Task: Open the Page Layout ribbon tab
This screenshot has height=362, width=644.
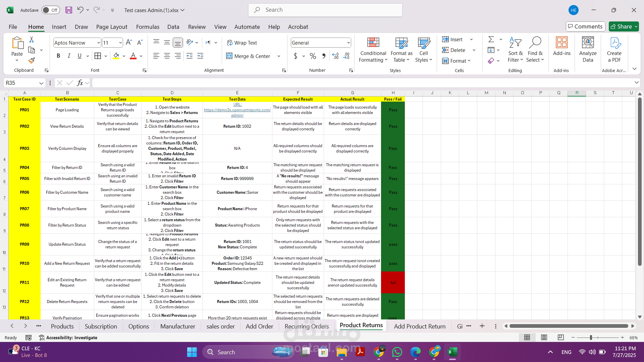Action: pyautogui.click(x=112, y=27)
